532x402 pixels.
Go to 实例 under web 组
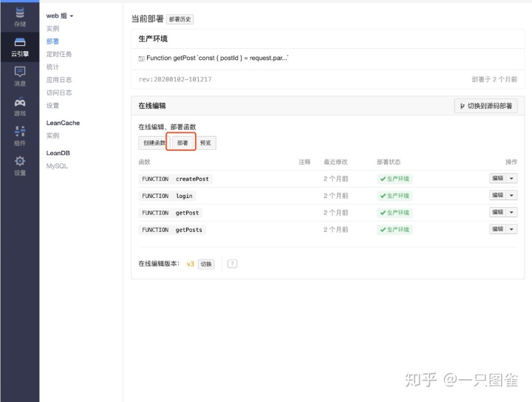52,29
